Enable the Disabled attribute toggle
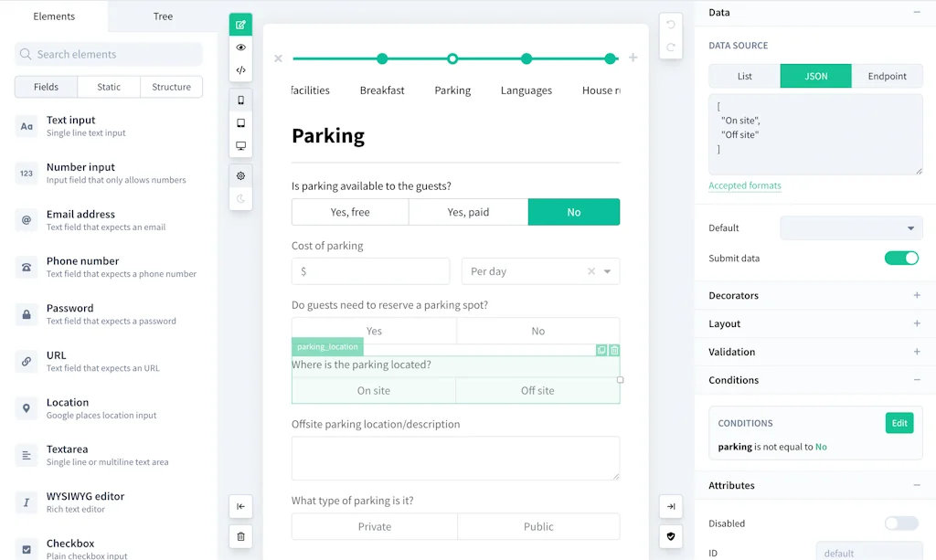The image size is (936, 560). point(900,523)
